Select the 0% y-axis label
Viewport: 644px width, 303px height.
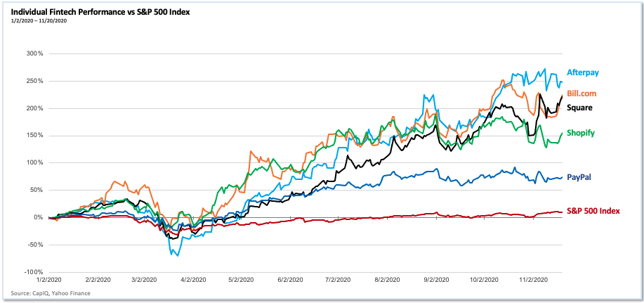point(38,217)
